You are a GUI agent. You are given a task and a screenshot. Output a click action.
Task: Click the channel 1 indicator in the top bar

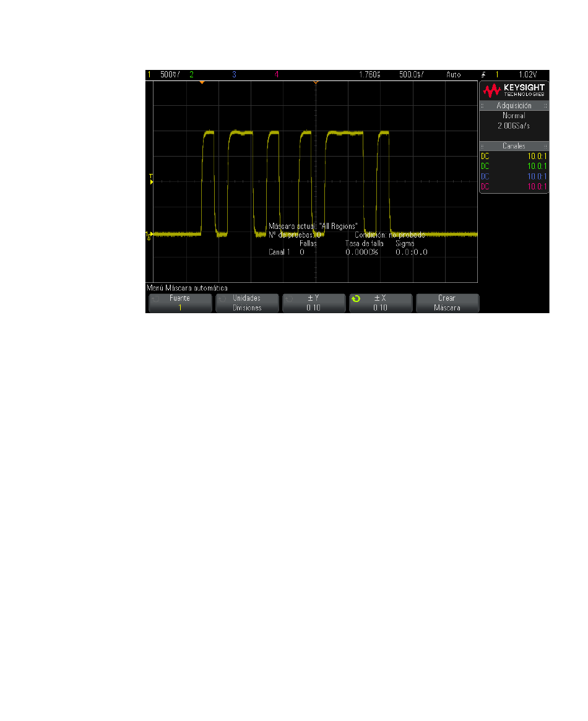(149, 74)
